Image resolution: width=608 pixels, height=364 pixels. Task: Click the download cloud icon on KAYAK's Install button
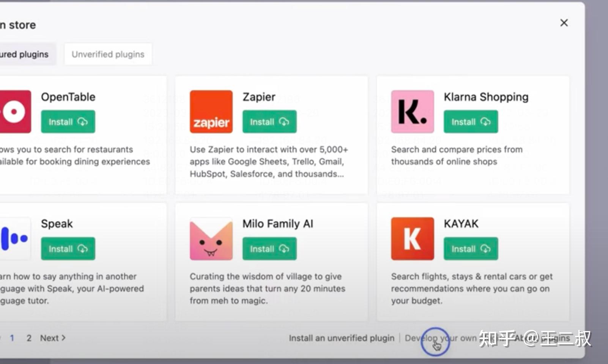click(486, 249)
